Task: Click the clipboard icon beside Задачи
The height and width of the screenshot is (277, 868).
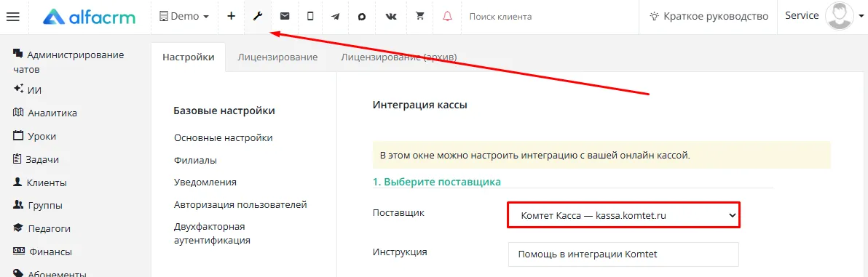Action: [17, 158]
